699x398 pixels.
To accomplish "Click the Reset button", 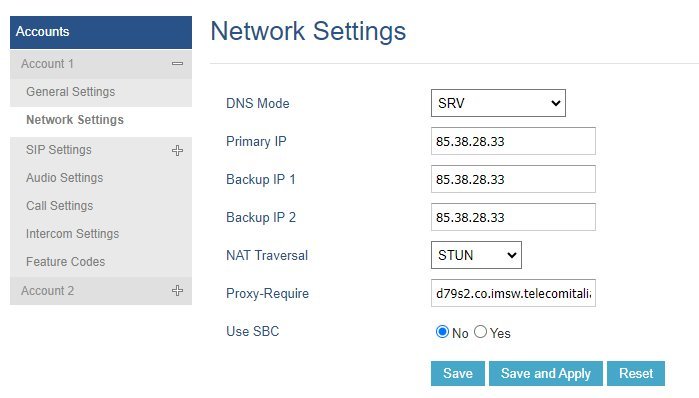I will 636,373.
